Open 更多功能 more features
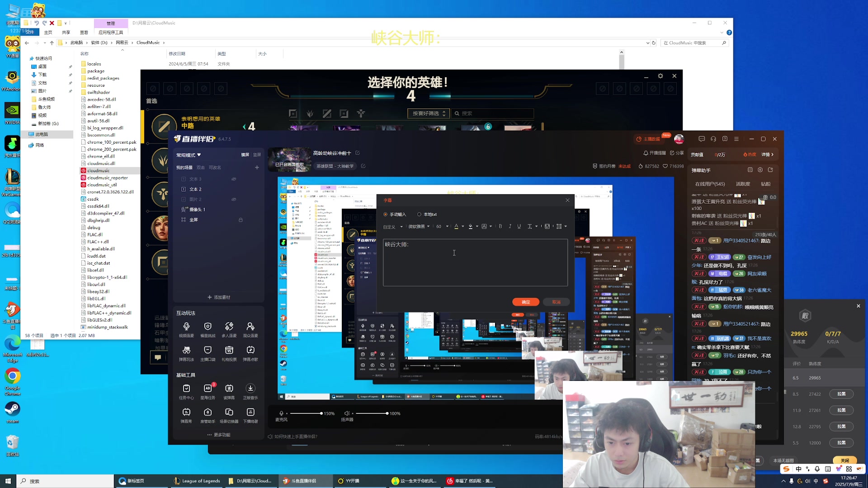 click(x=219, y=435)
